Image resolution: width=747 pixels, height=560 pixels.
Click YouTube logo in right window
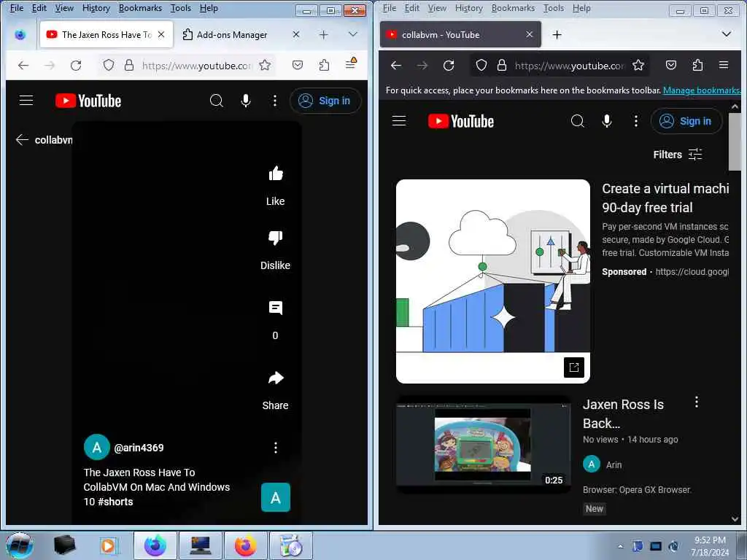tap(461, 121)
